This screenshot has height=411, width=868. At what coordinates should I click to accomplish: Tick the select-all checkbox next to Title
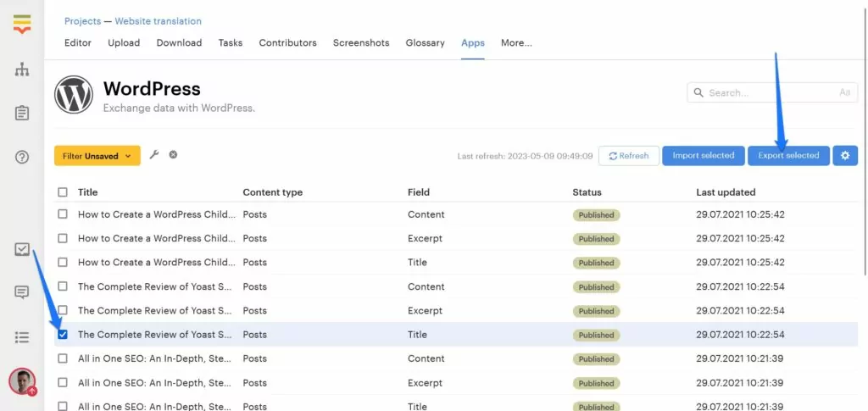pyautogui.click(x=63, y=192)
